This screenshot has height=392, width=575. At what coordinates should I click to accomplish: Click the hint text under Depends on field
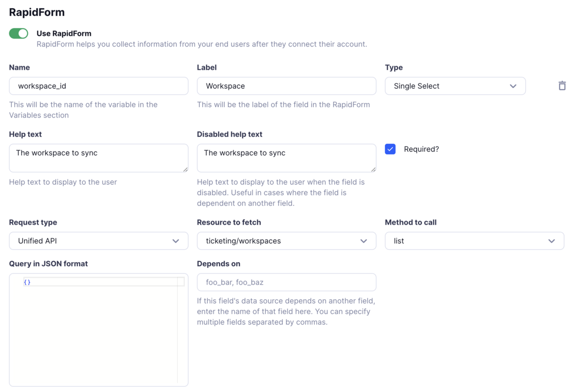coord(286,311)
